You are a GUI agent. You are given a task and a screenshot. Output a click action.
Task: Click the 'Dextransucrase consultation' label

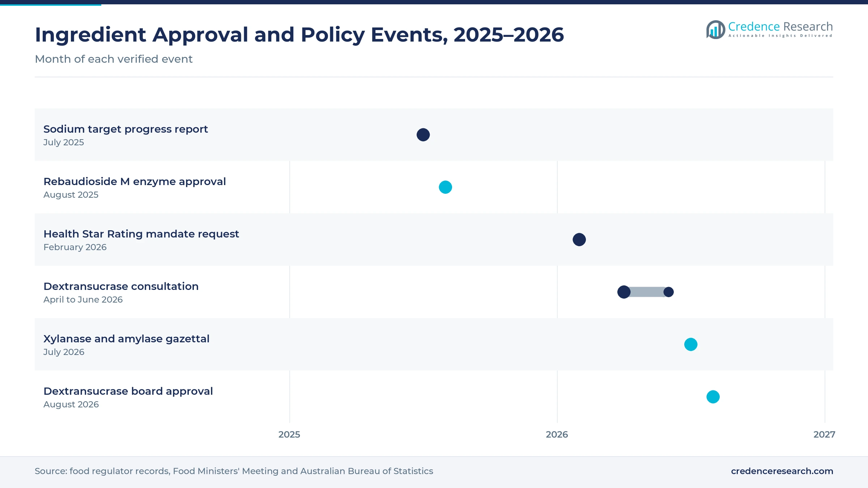(121, 286)
